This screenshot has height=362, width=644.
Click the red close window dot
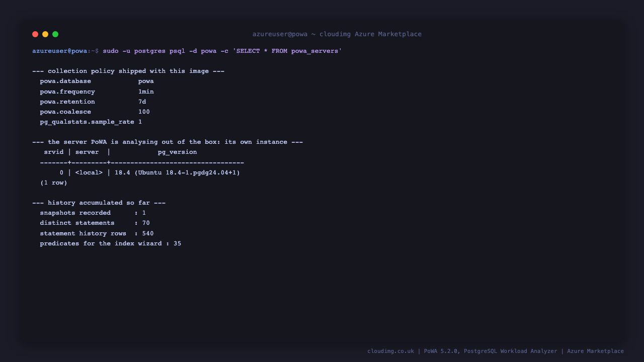tap(35, 34)
